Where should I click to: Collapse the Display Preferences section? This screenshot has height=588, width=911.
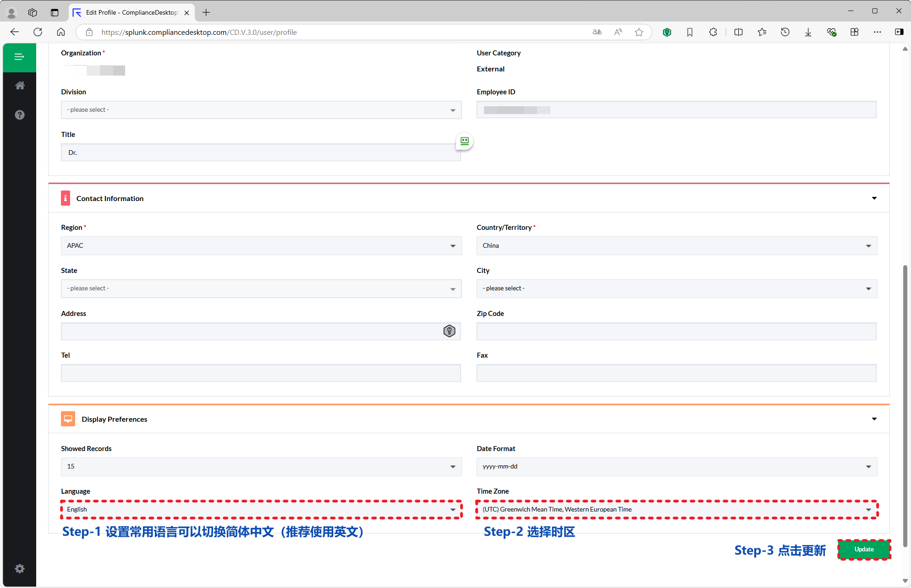(x=874, y=419)
